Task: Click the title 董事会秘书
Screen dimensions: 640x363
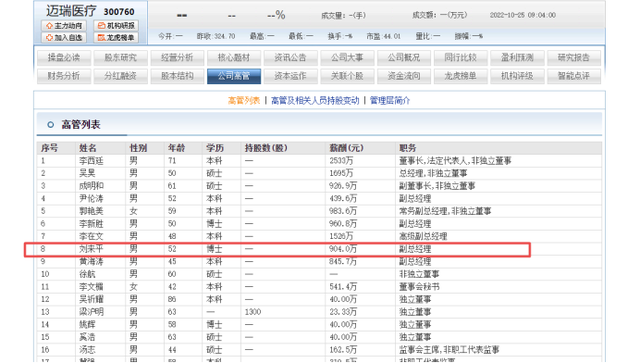Action: 419,287
